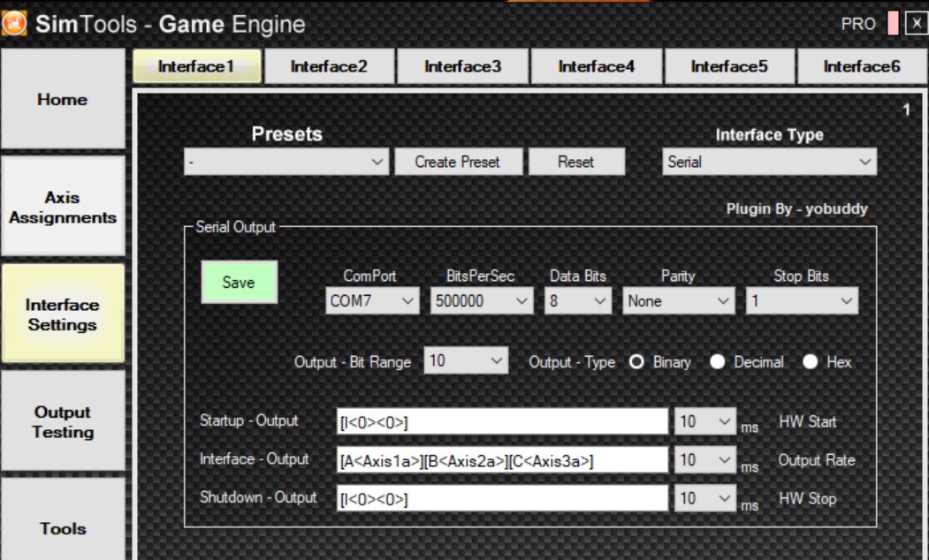Viewport: 929px width, 560px height.
Task: Click the 'Presets' heading
Action: [x=286, y=133]
